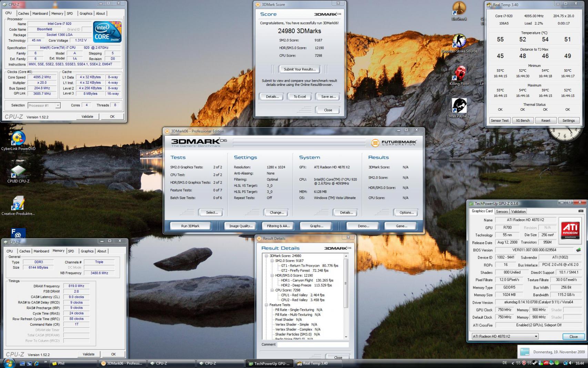
Task: Click Save as... in the 3DMark Score window
Action: click(328, 97)
